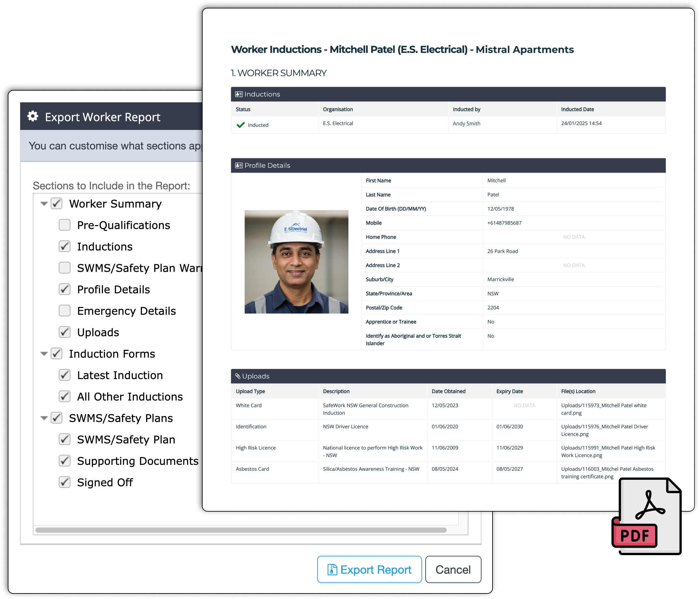Enable the SWMS/Safety Plan Warnings checkbox

point(65,268)
